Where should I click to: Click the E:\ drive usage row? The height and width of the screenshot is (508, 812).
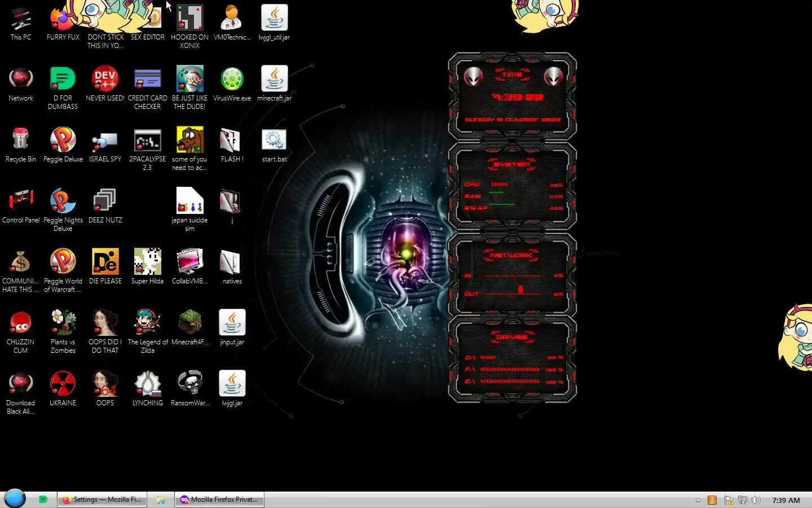point(514,382)
